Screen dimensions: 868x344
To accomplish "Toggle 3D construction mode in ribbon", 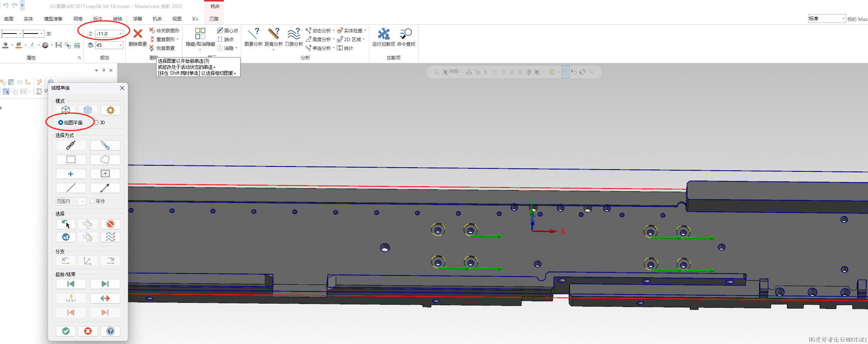I will tap(49, 34).
